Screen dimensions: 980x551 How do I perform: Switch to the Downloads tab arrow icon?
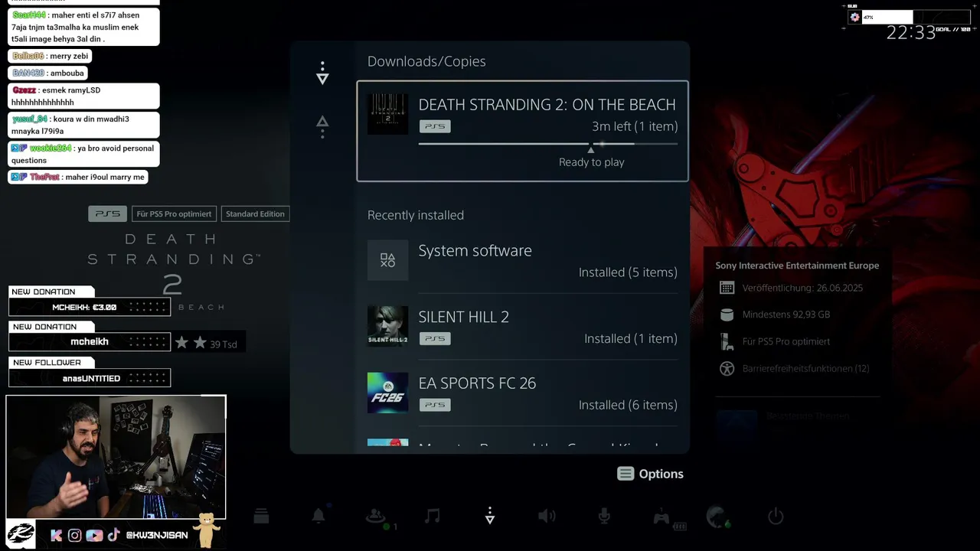tap(322, 74)
